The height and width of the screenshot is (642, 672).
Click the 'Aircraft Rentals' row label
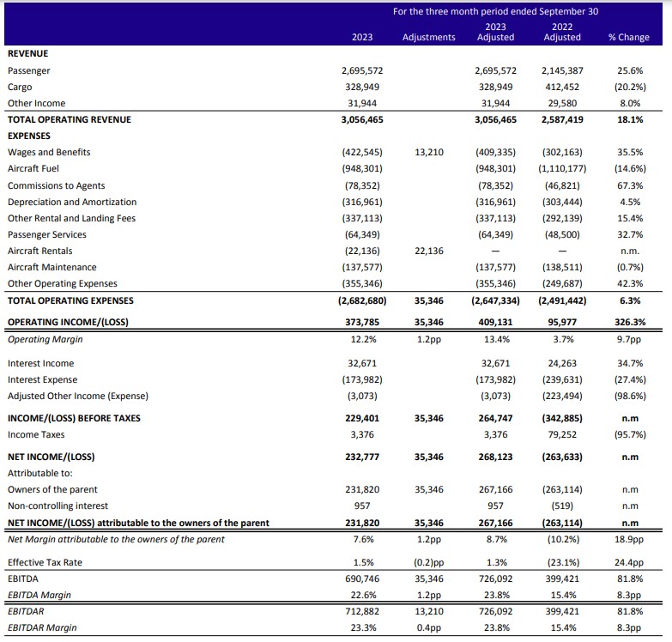click(x=39, y=251)
